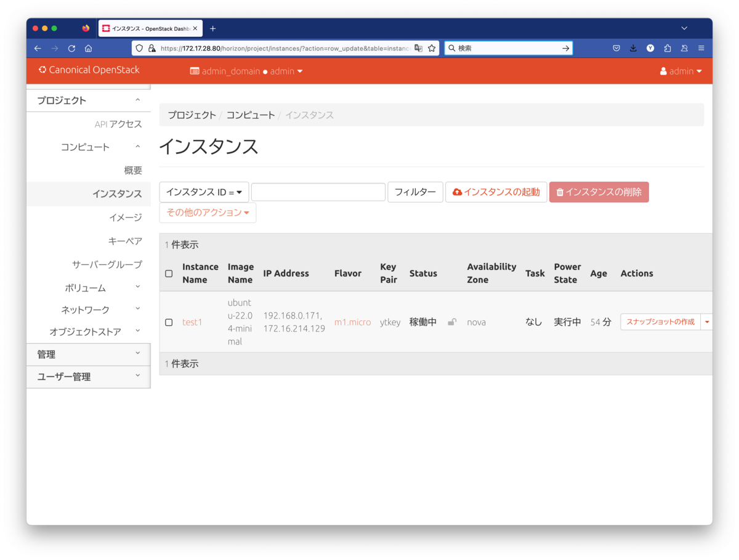Expand the その他のアクション dropdown

tap(208, 213)
